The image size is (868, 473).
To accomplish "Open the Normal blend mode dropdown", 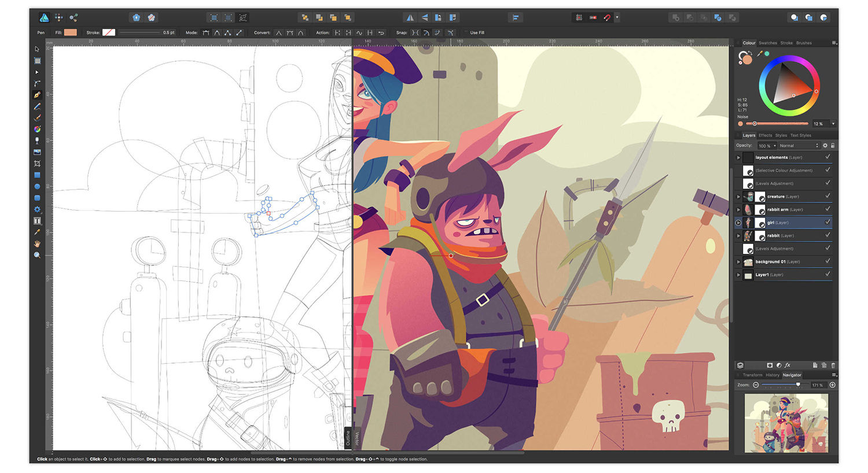I will coord(798,146).
